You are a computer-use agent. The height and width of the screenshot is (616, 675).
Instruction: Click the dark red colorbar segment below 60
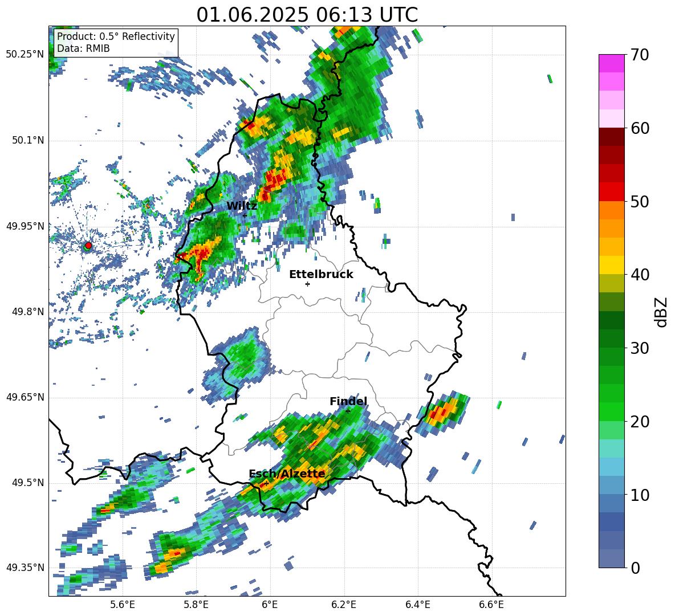click(x=611, y=137)
